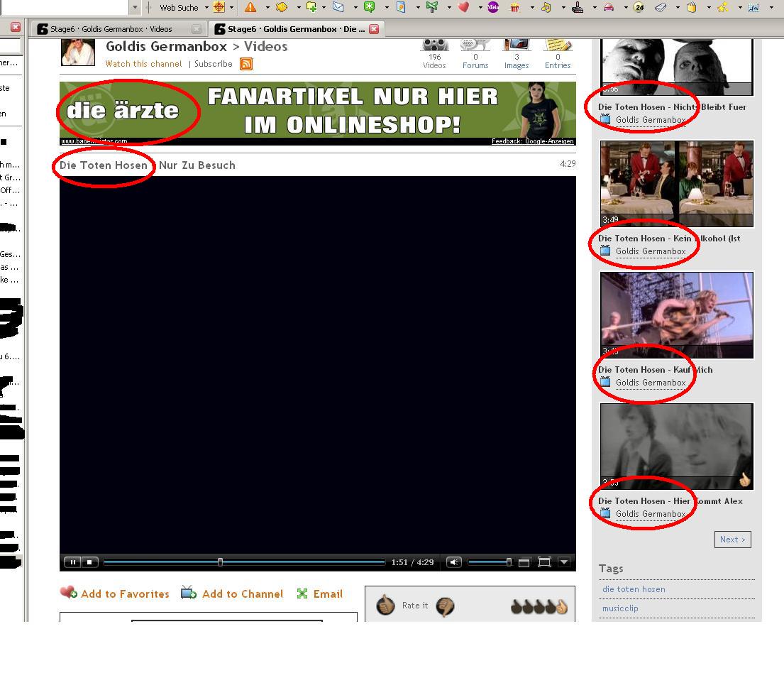Click the yellow stars toolbar icon
Screen dimensions: 784x673
722,7
